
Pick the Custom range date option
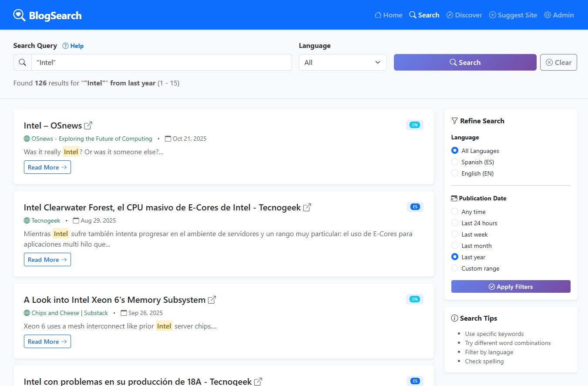click(x=455, y=268)
